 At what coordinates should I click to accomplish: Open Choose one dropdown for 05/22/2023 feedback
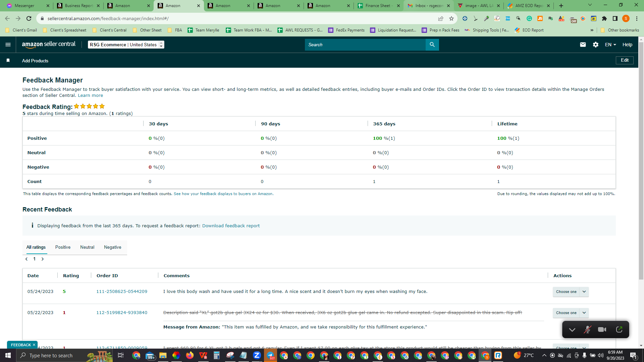click(571, 313)
